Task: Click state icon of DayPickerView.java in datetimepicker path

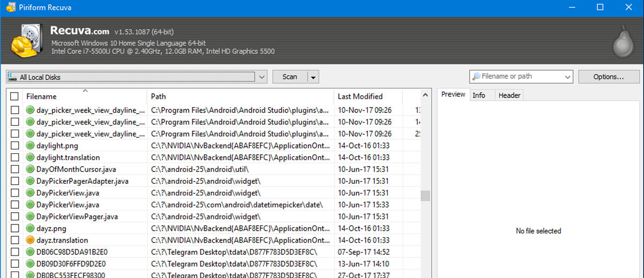Action: pyautogui.click(x=30, y=205)
